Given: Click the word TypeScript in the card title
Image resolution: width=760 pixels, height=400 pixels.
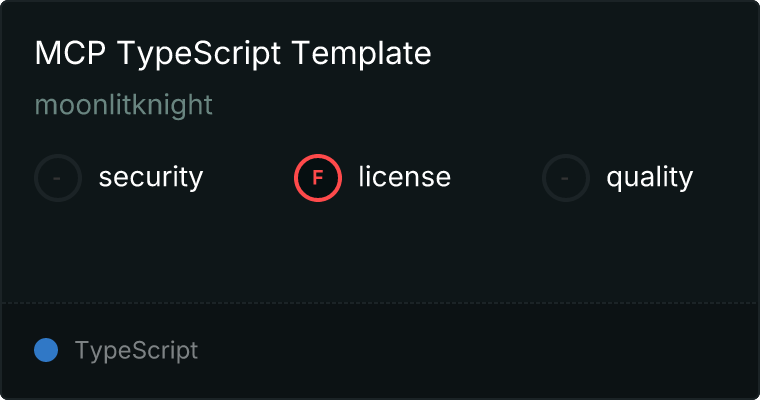Looking at the screenshot, I should [x=200, y=54].
